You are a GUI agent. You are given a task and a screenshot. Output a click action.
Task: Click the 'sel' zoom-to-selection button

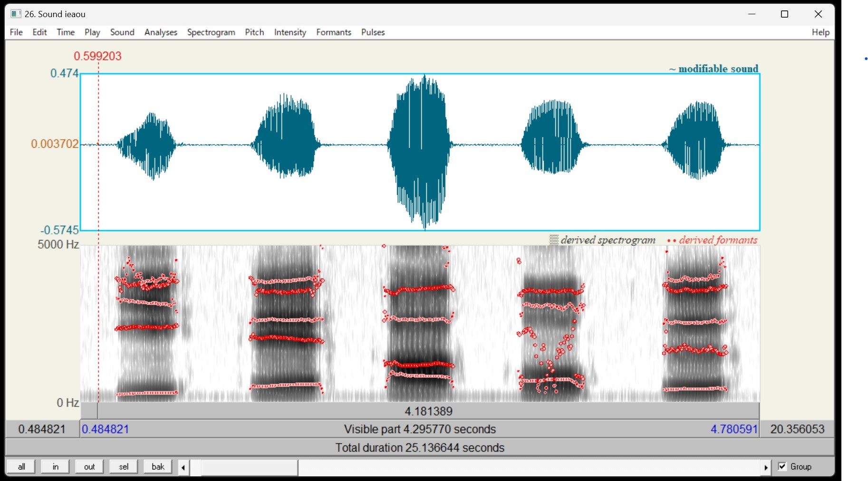point(124,467)
